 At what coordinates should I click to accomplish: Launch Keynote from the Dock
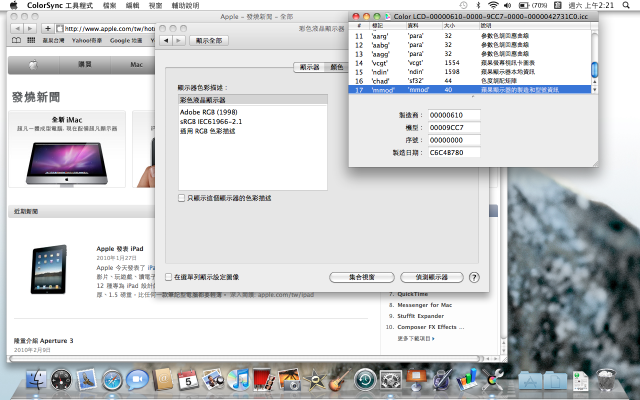[416, 379]
